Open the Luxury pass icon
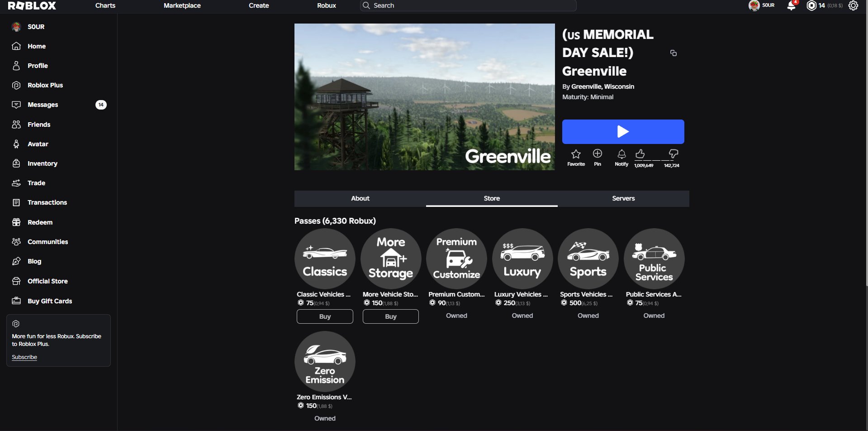The width and height of the screenshot is (868, 431). (522, 259)
